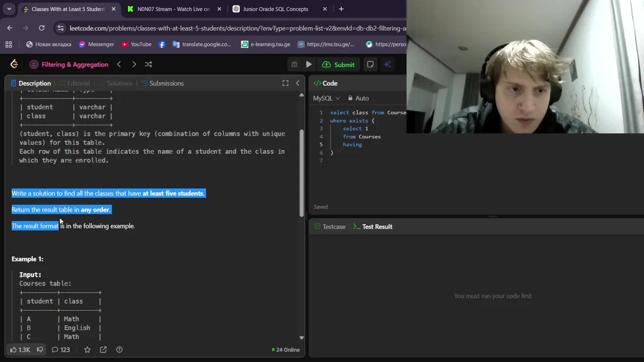
Task: Click the Code panel header
Action: pyautogui.click(x=326, y=83)
